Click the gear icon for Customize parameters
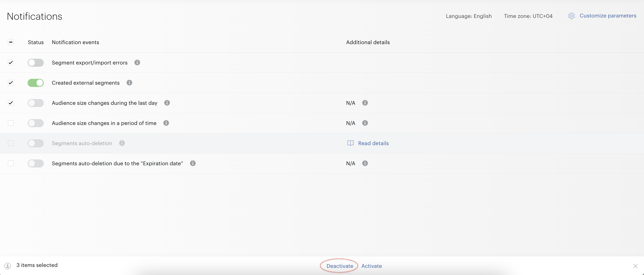 (572, 16)
